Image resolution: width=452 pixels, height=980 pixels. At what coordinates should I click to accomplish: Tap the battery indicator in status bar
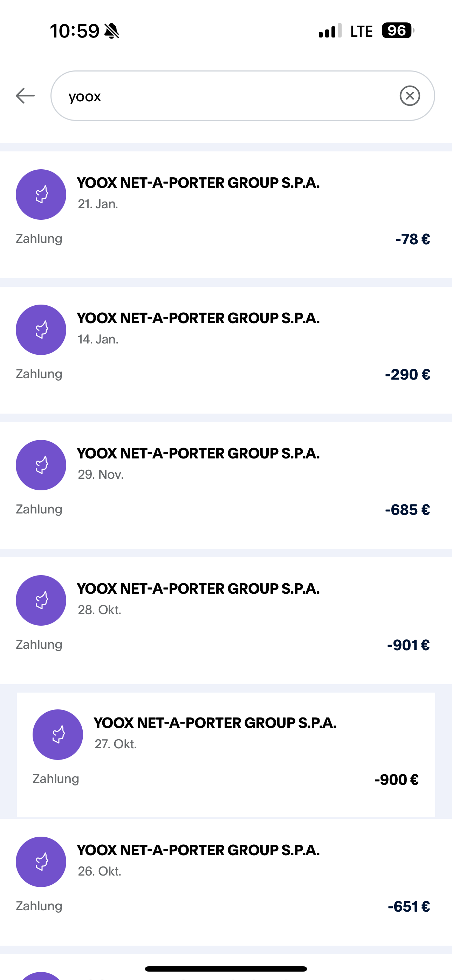[x=398, y=30]
